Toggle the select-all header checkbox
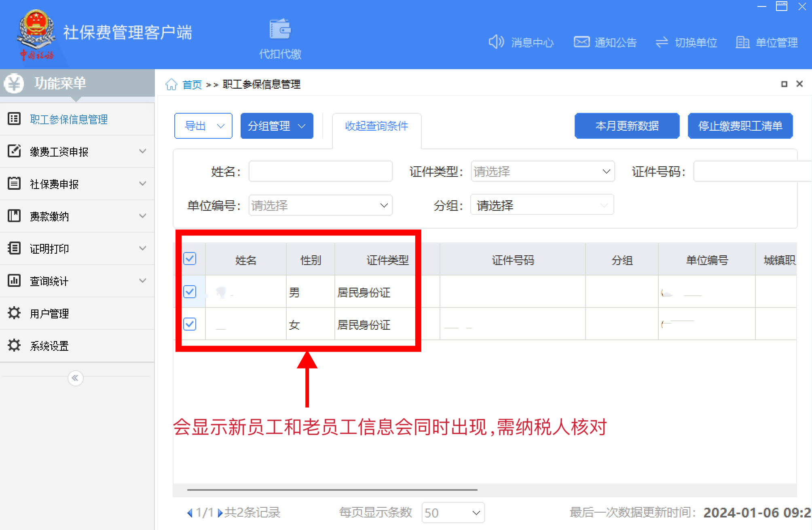Viewport: 812px width, 530px height. click(x=190, y=259)
